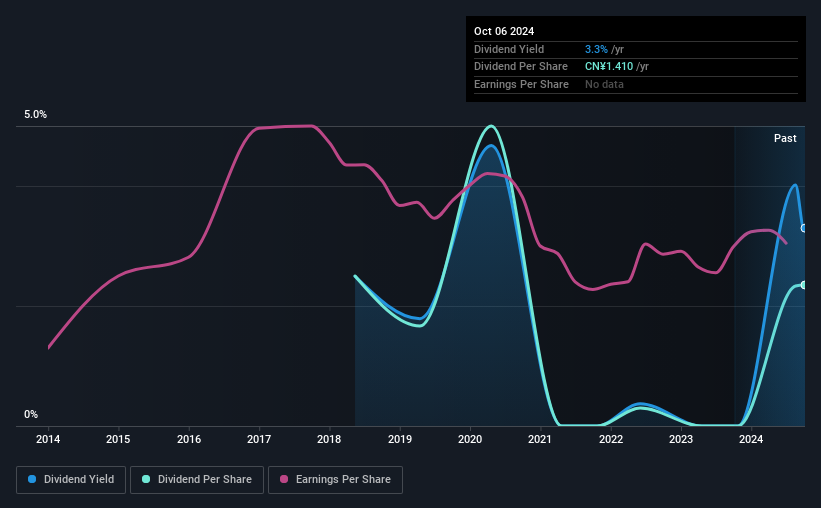Select the 2018 x-axis label
Screen dimensions: 821x508
[329, 439]
